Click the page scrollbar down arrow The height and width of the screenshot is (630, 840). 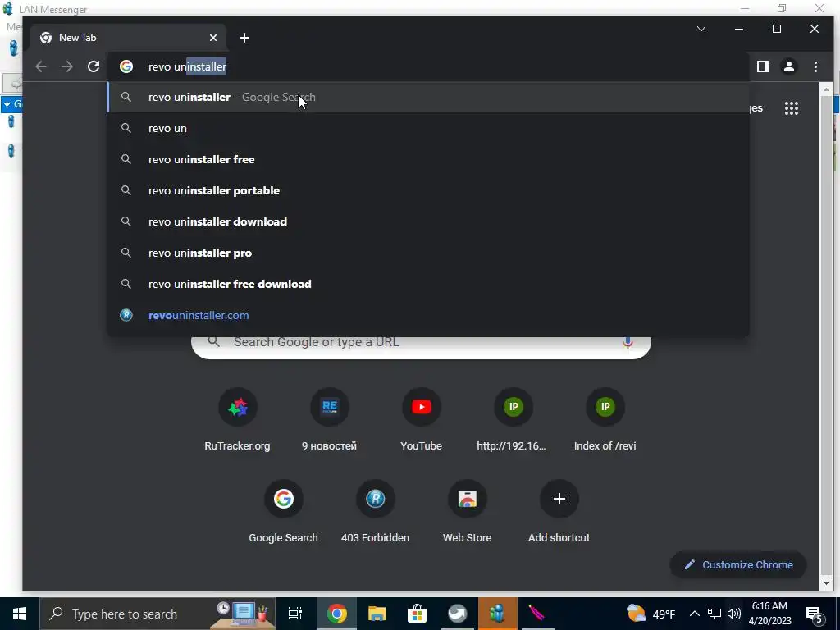coord(825,583)
